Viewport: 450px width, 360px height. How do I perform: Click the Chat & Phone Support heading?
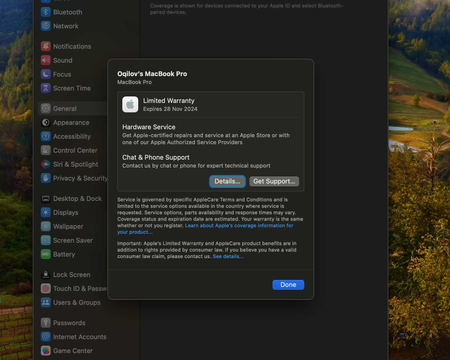point(156,157)
